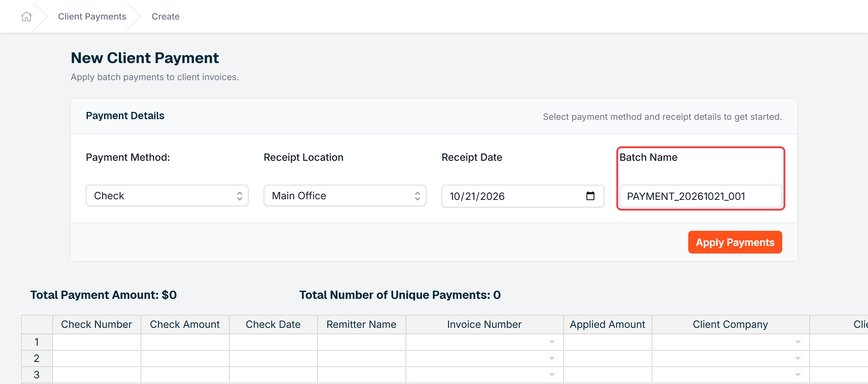Screen dimensions: 868x384
Task: Go to home via house icon
Action: [x=26, y=16]
